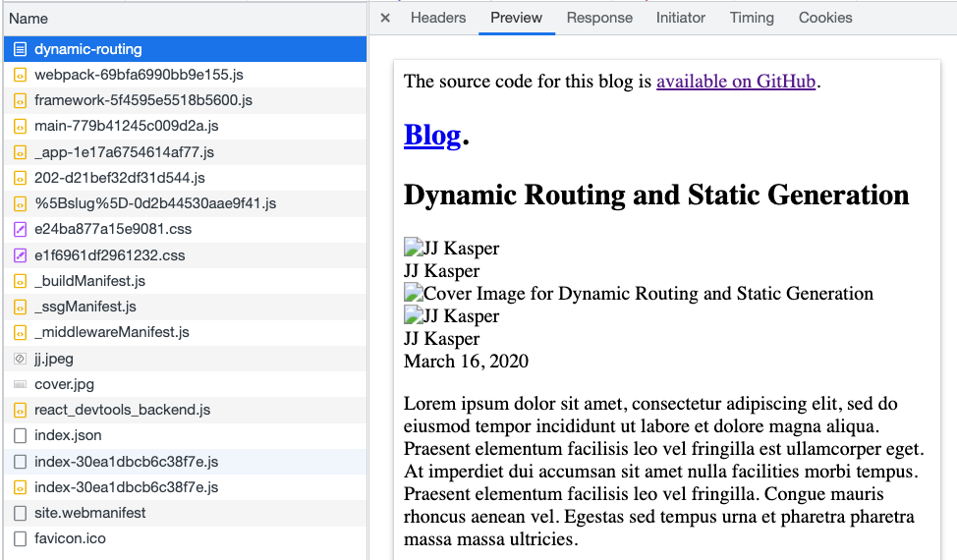Click the thumbnail icon beside cover.jpg
This screenshot has height=560, width=957.
point(20,384)
